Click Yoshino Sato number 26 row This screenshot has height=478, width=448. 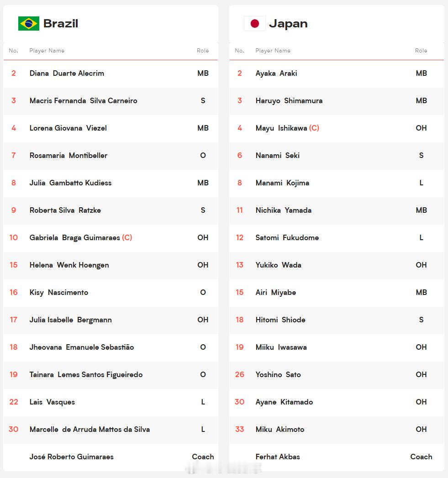(x=337, y=375)
